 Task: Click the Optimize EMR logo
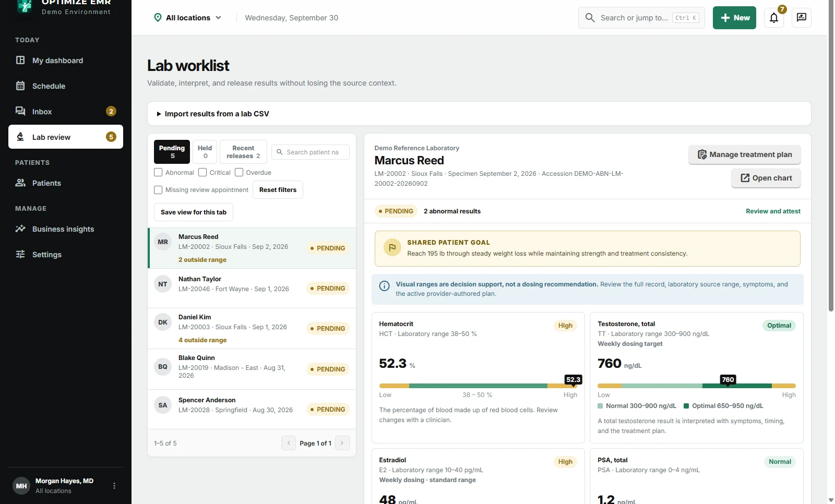point(24,6)
